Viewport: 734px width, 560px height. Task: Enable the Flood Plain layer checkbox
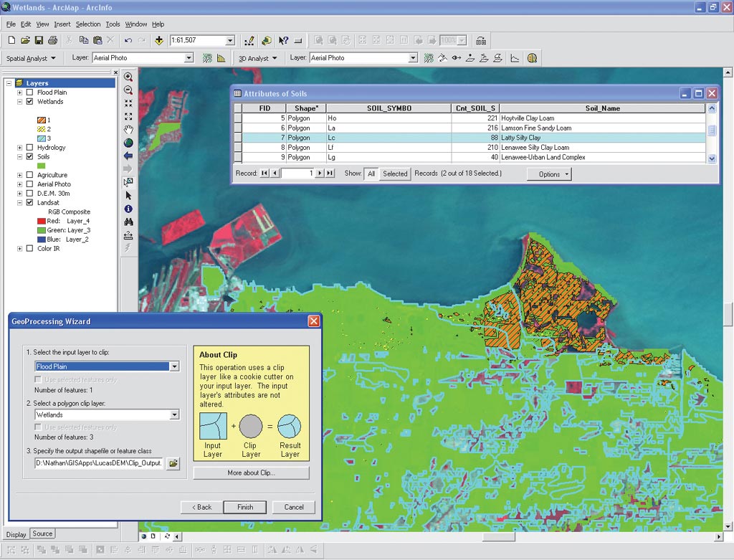29,92
